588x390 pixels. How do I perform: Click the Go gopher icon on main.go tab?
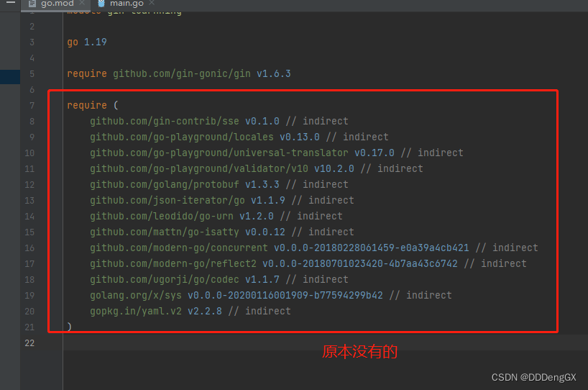click(x=101, y=4)
